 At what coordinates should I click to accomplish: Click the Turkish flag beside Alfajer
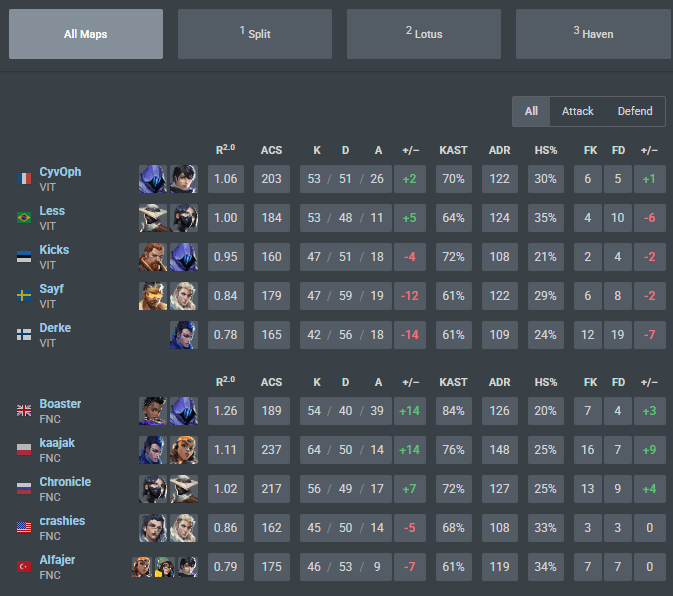click(x=24, y=566)
